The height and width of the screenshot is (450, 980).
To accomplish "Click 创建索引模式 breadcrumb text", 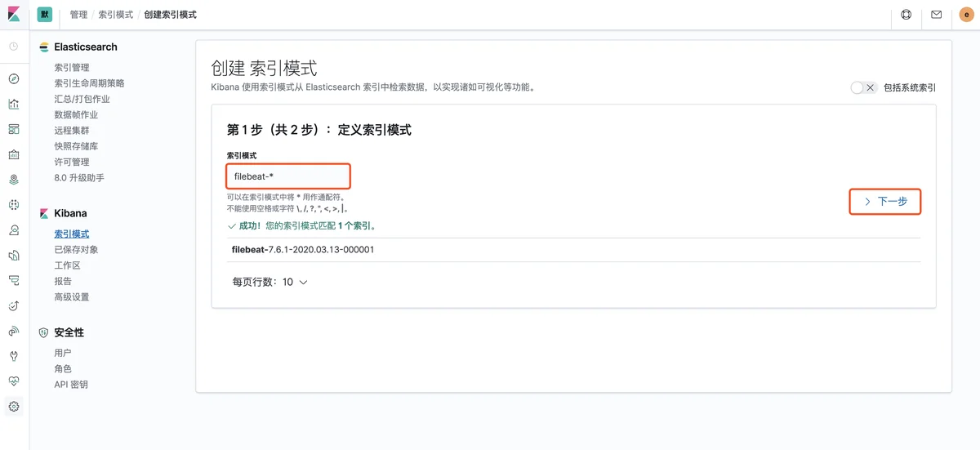I will tap(170, 15).
